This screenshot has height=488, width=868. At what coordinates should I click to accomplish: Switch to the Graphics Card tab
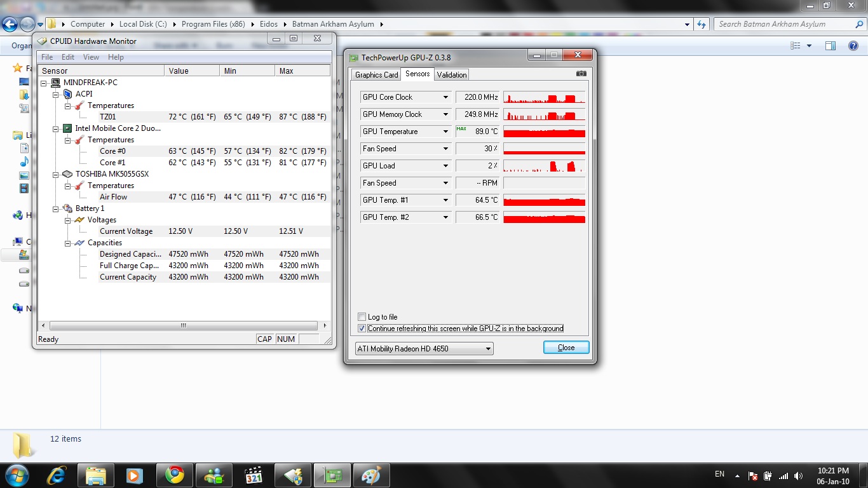(377, 75)
